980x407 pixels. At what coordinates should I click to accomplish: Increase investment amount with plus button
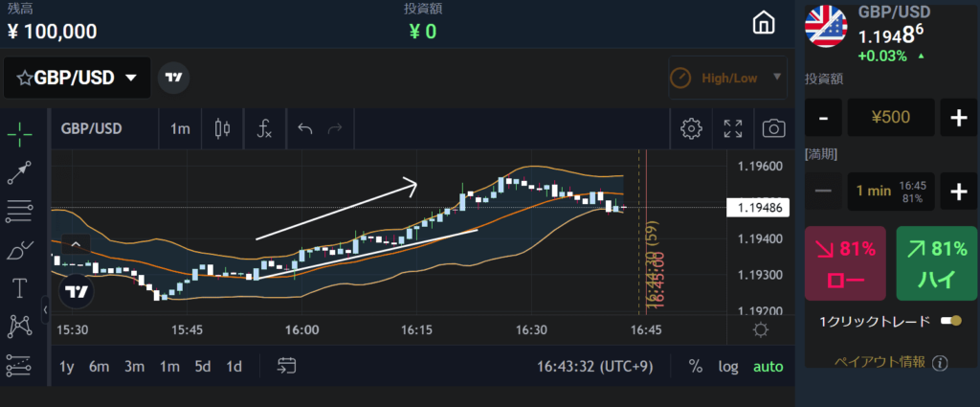pos(958,119)
